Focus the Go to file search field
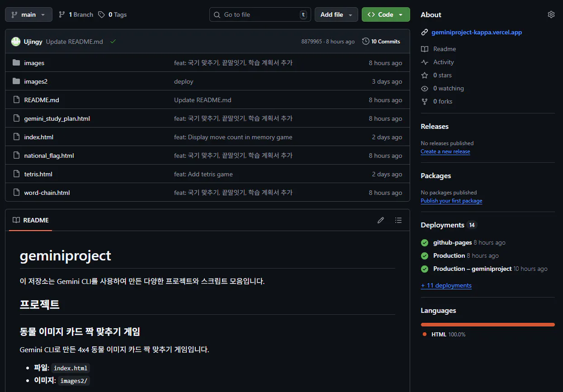Screen dimensions: 563x392 tap(260, 14)
